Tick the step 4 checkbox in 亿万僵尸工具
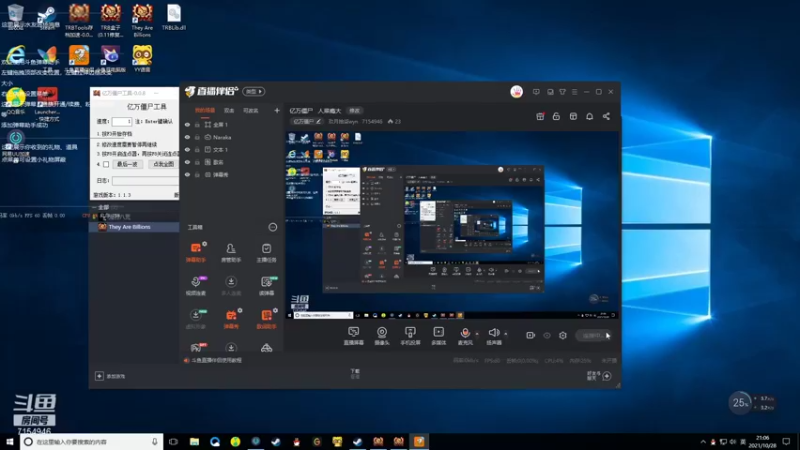This screenshot has height=450, width=800. (106, 164)
